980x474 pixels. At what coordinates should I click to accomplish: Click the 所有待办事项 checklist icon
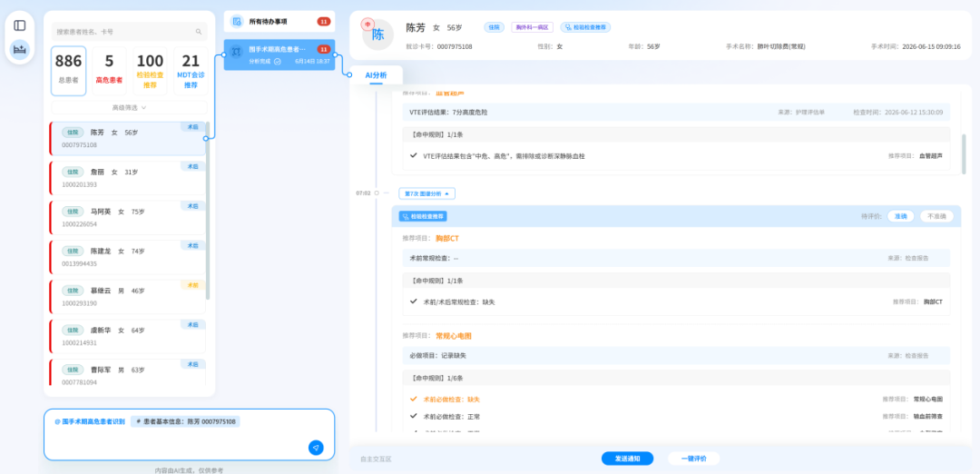point(237,21)
